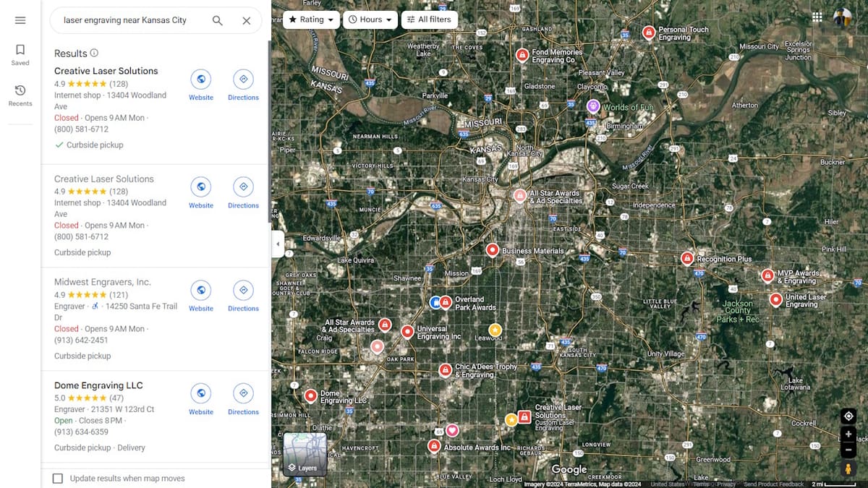The height and width of the screenshot is (488, 868).
Task: Toggle Update results when map moves
Action: [x=58, y=479]
